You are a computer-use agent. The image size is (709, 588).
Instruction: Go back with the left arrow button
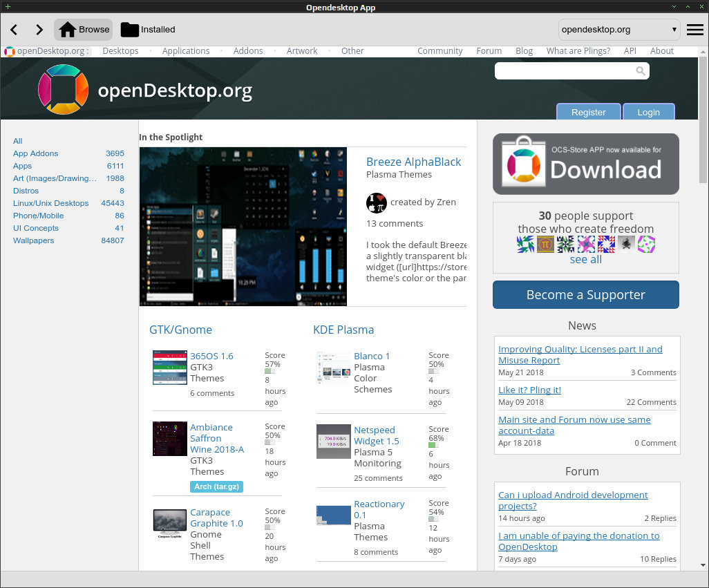[14, 30]
